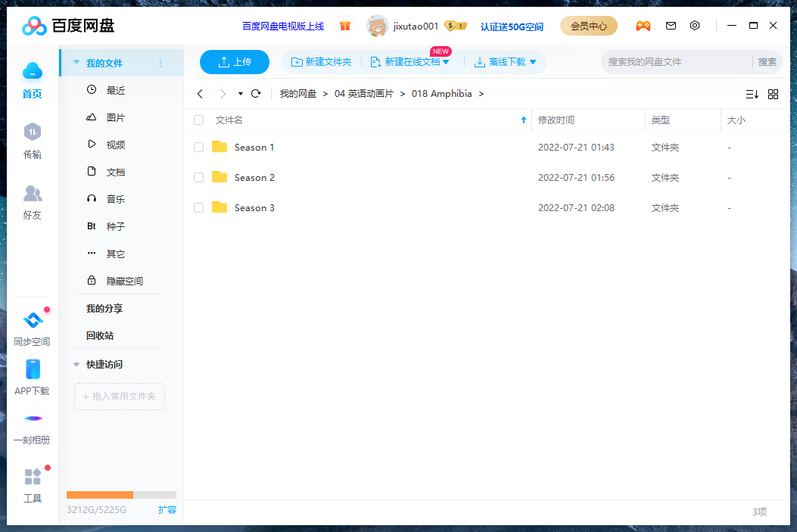Click the 搜索 search button
This screenshot has width=797, height=532.
767,62
